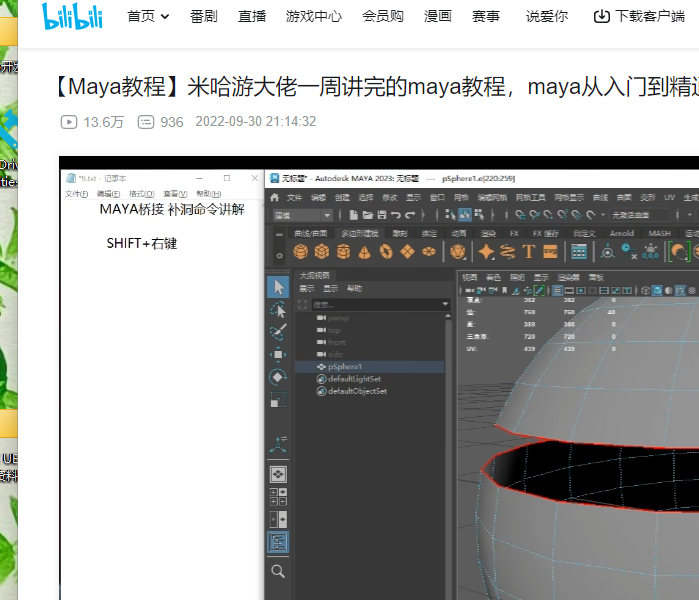Click the platonic solid shelf icon
Viewport: 699px width, 600px height.
click(458, 252)
